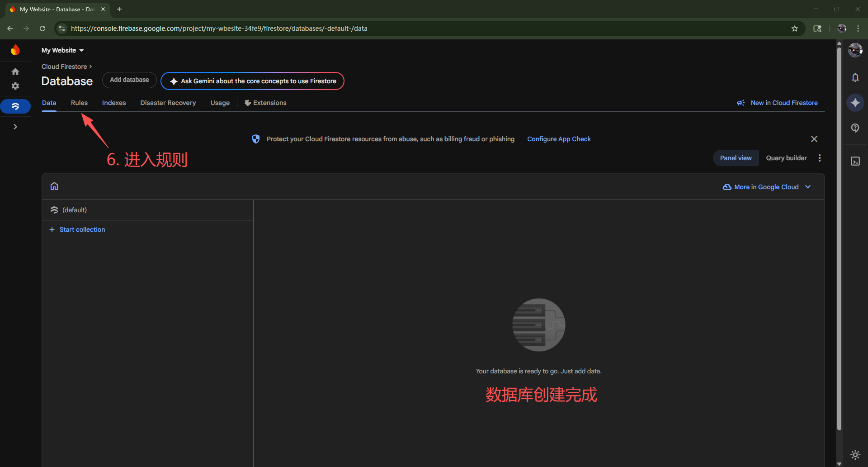Switch to Panel view

[x=736, y=158]
